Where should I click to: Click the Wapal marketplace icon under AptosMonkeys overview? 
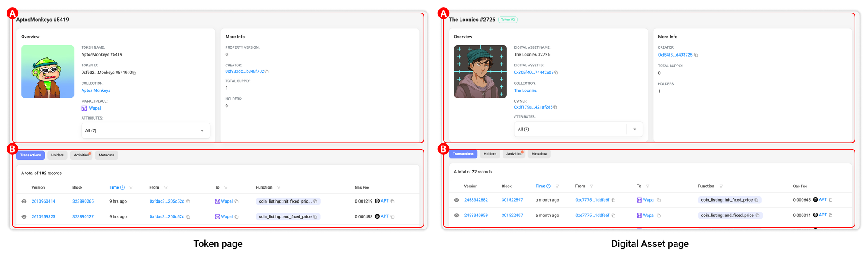click(84, 108)
